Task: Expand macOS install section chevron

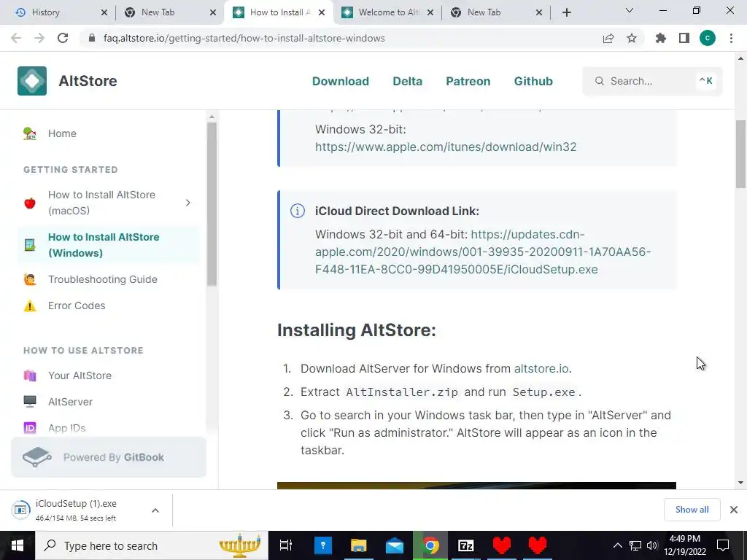Action: [x=187, y=203]
